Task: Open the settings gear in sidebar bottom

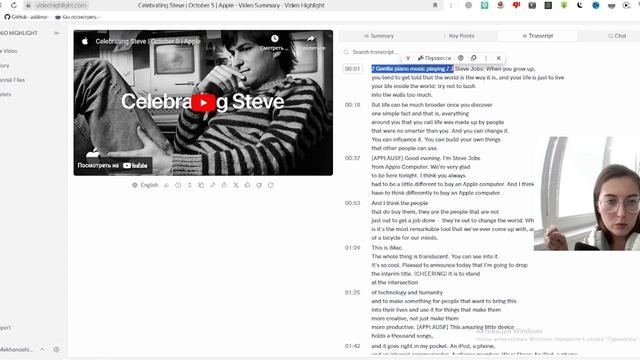Action: click(x=56, y=349)
